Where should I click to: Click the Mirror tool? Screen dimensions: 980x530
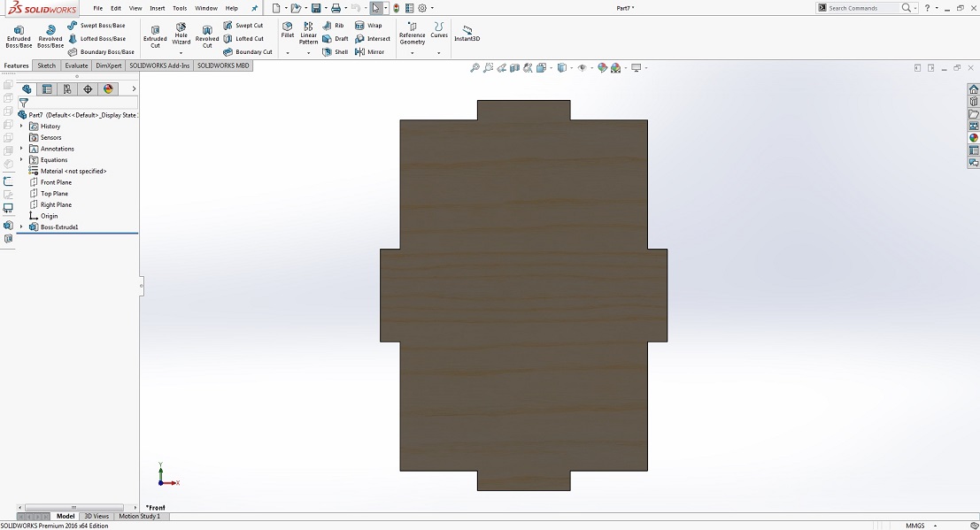(369, 52)
